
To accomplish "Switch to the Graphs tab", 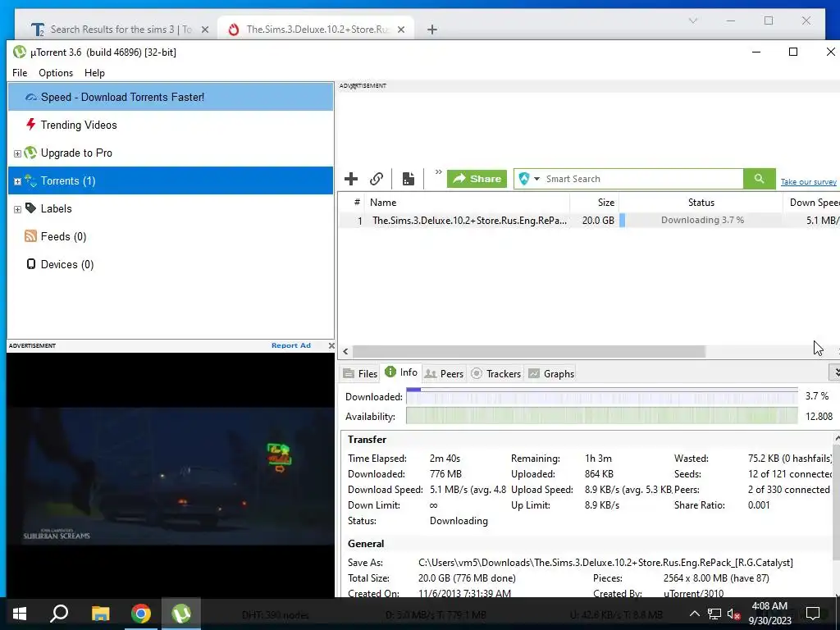I will [551, 374].
